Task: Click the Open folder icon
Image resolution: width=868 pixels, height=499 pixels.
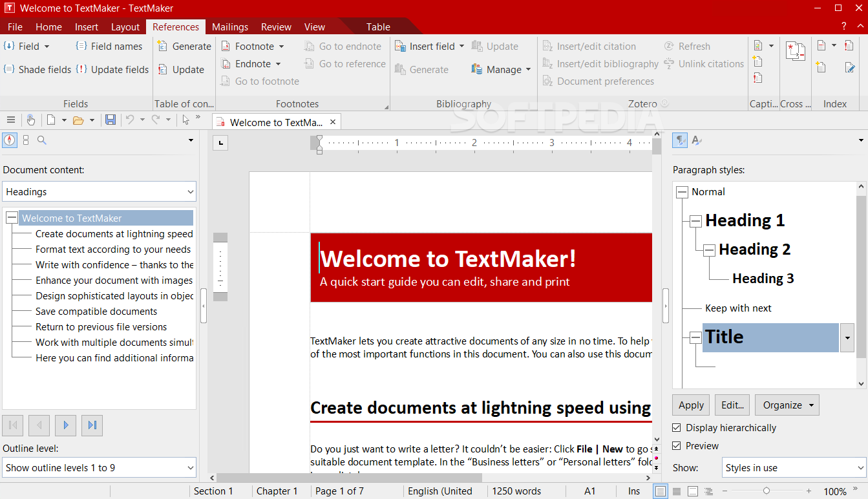Action: pos(78,120)
